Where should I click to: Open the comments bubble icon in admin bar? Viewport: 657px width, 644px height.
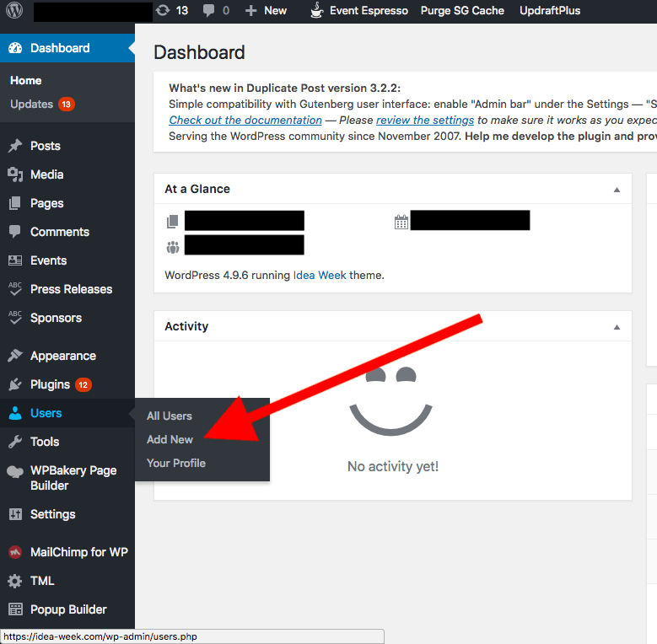pyautogui.click(x=208, y=10)
